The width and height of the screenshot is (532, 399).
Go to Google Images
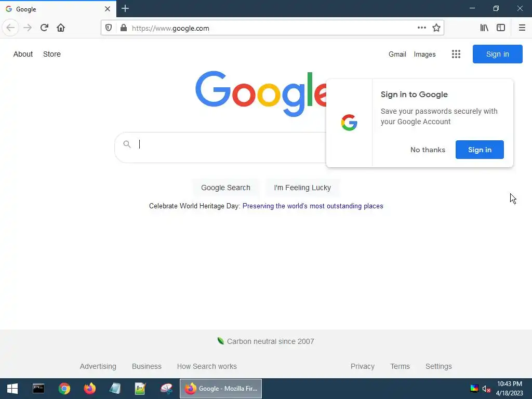click(x=424, y=54)
